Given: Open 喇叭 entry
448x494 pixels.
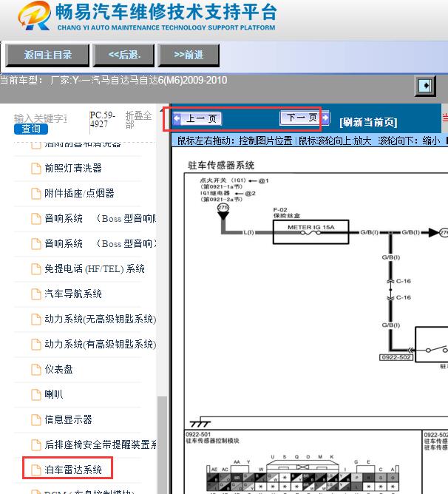Looking at the screenshot, I should pos(53,394).
